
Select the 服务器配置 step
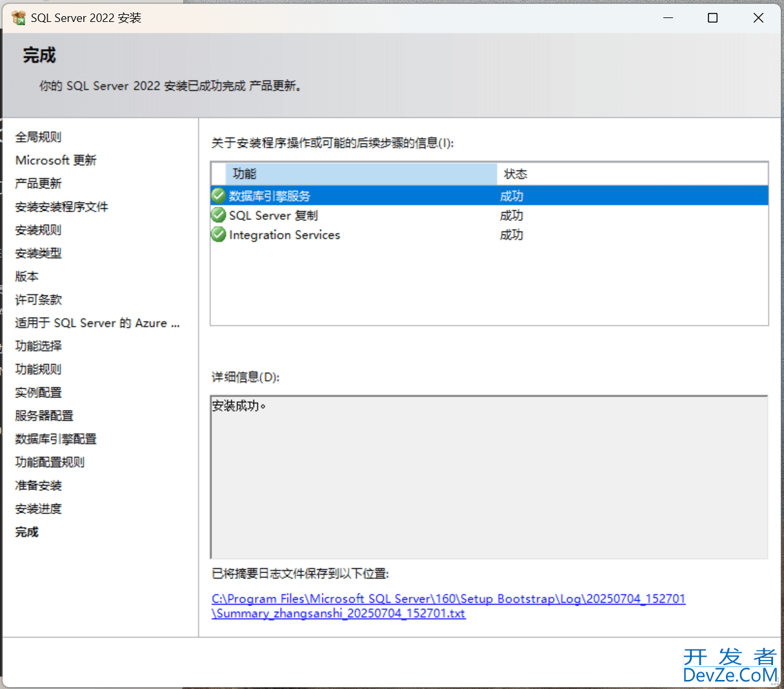pos(45,415)
